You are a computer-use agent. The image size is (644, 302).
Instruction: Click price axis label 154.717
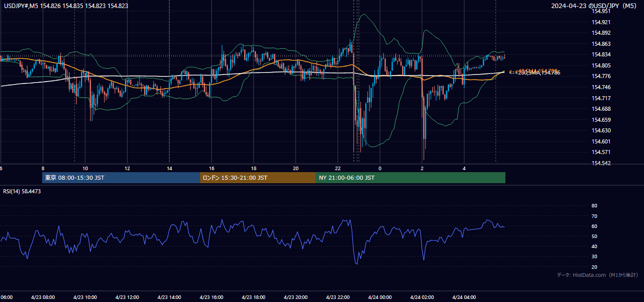click(x=602, y=98)
